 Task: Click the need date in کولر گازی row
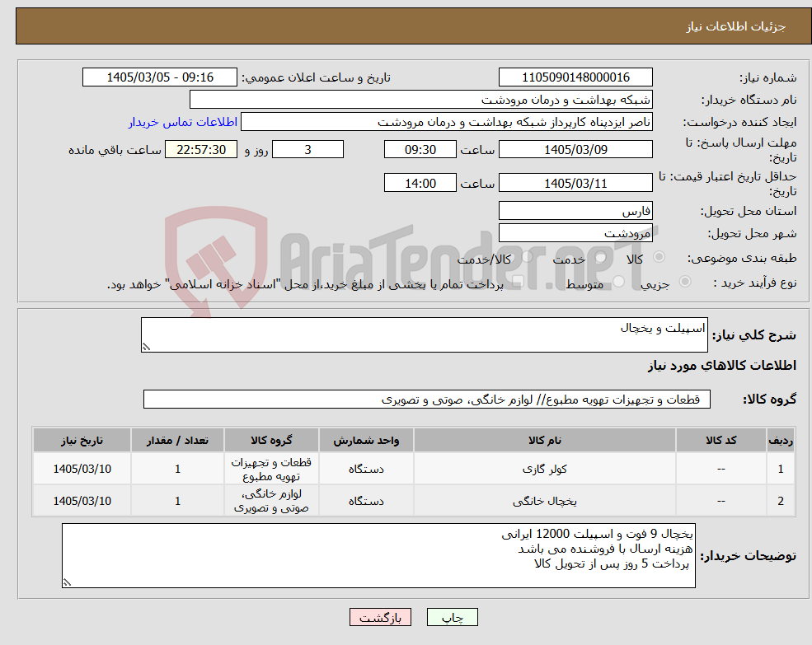click(x=82, y=469)
